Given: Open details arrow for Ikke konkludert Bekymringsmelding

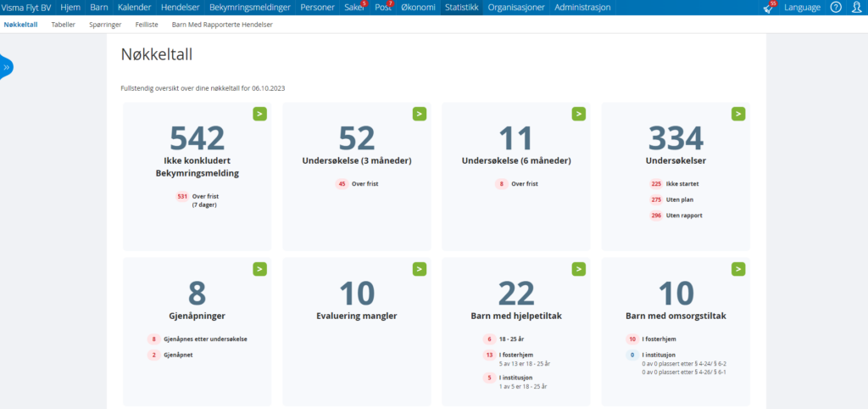Looking at the screenshot, I should pos(259,114).
